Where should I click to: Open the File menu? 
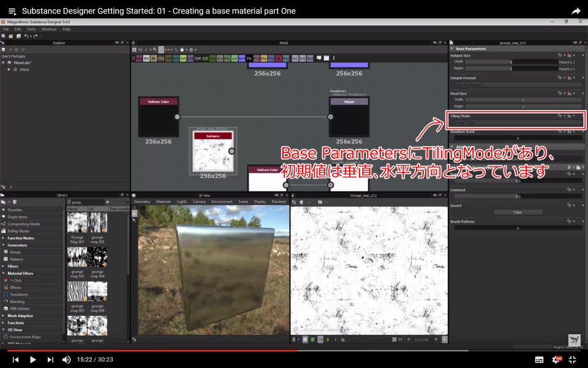pos(6,29)
